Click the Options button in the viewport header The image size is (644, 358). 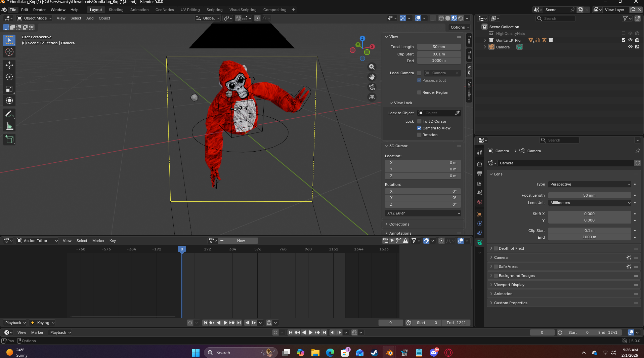(x=460, y=27)
